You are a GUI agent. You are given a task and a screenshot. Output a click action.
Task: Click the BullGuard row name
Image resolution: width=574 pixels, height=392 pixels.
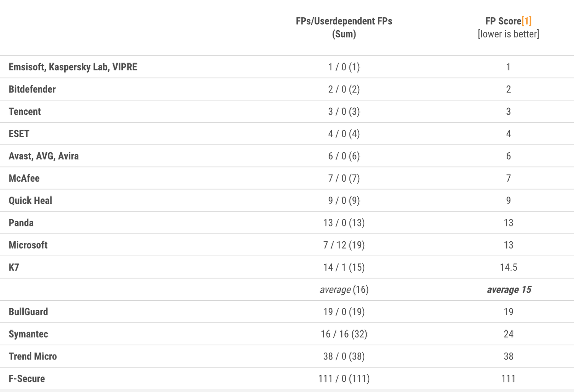(28, 312)
